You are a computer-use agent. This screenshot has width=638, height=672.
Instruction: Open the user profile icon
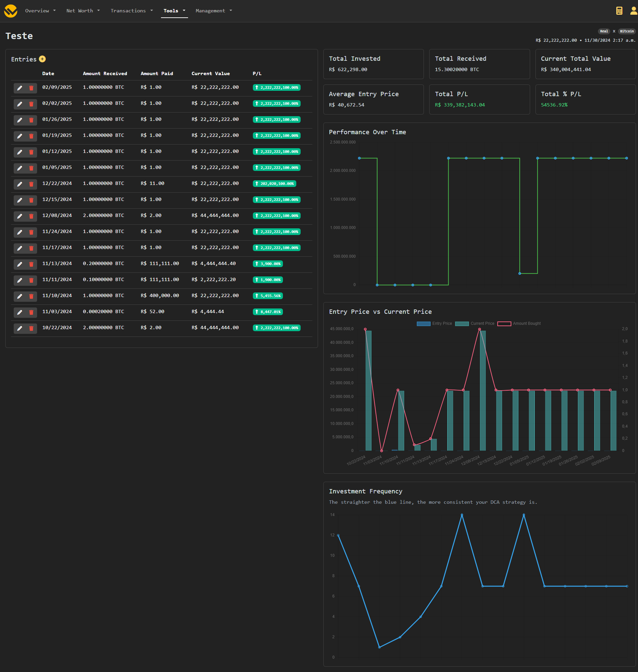point(633,11)
